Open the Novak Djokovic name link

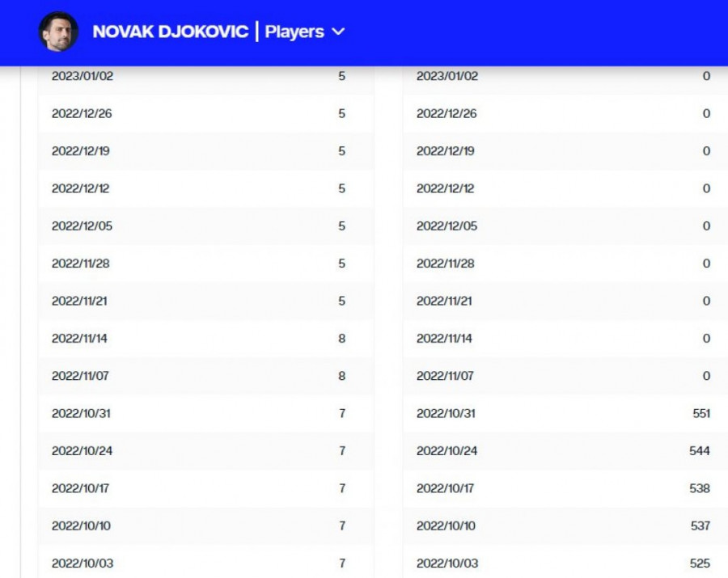(170, 32)
